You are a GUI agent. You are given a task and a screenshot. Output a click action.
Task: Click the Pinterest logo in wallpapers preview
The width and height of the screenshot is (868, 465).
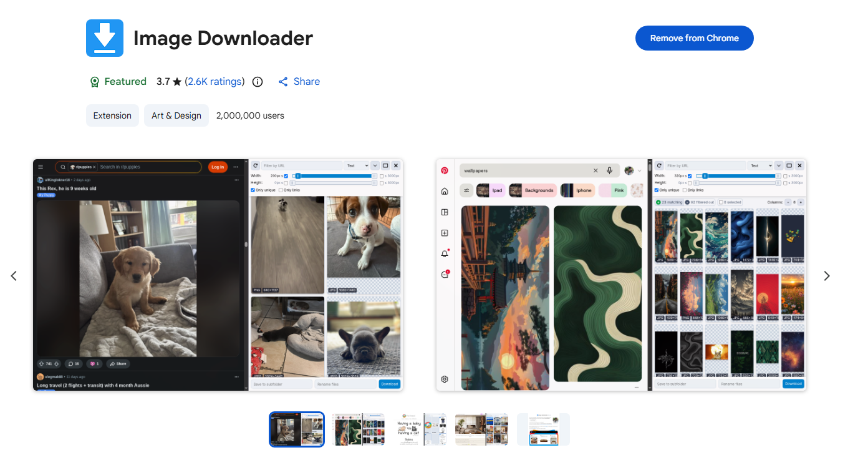(445, 170)
